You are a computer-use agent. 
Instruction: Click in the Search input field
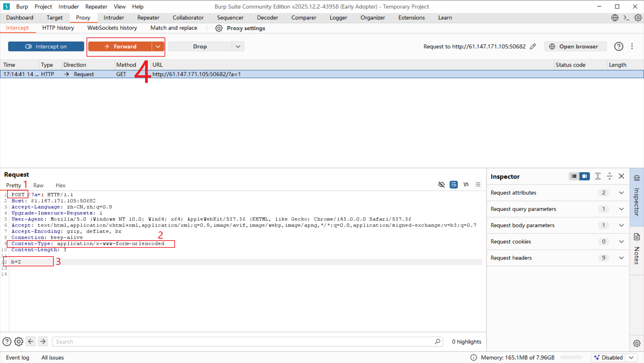pos(244,342)
